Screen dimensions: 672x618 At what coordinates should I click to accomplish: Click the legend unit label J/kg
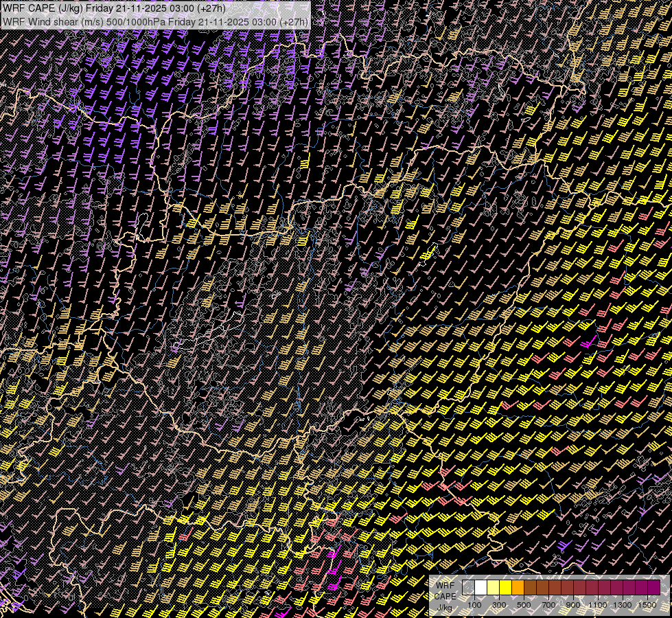pyautogui.click(x=444, y=608)
